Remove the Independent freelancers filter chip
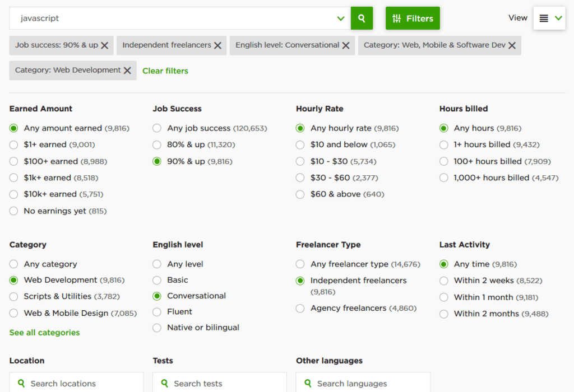The image size is (574, 392). 218,45
